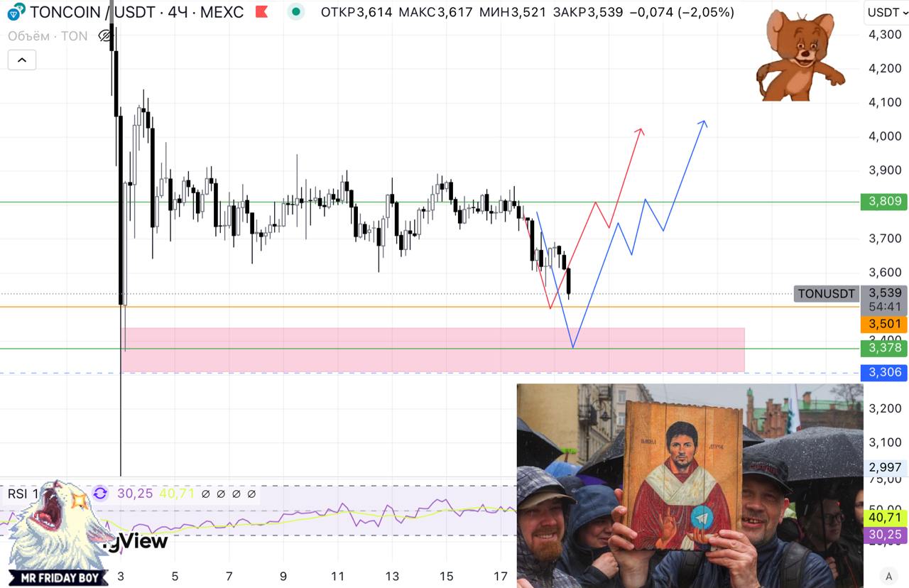Open the USDT currency dropdown
This screenshot has height=588, width=909.
886,12
